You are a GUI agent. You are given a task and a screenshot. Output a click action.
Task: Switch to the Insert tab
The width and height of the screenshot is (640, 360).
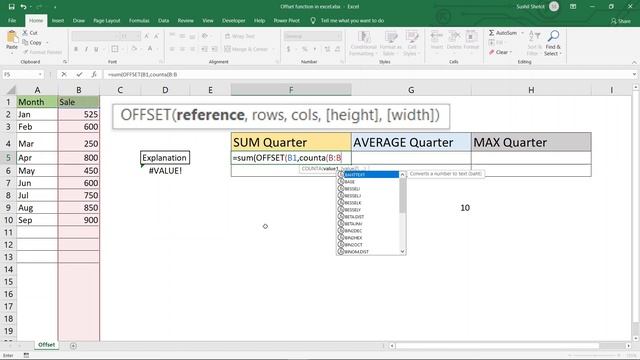click(58, 20)
